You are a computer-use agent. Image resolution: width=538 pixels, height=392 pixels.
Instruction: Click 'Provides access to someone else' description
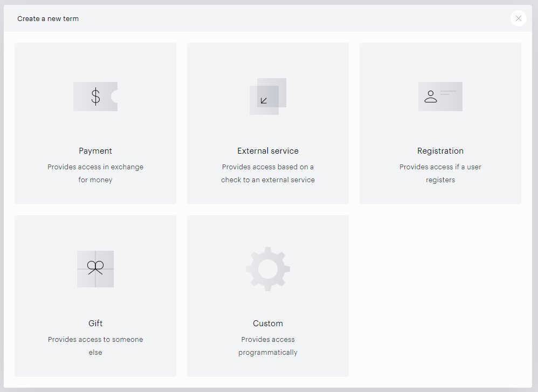tap(95, 346)
